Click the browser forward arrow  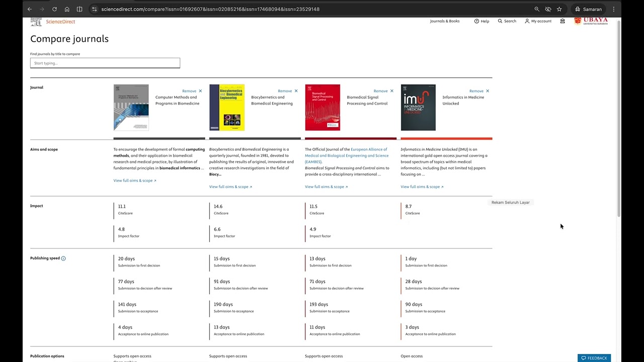(42, 9)
